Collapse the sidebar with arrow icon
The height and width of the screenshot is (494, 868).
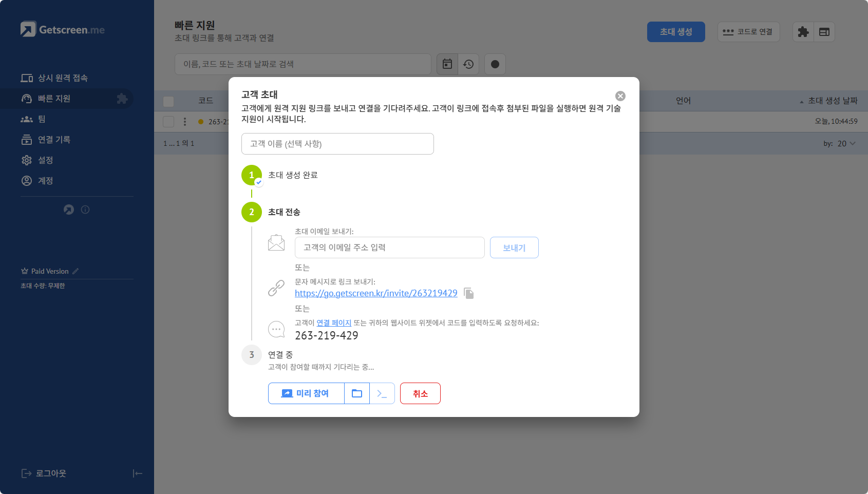[137, 473]
